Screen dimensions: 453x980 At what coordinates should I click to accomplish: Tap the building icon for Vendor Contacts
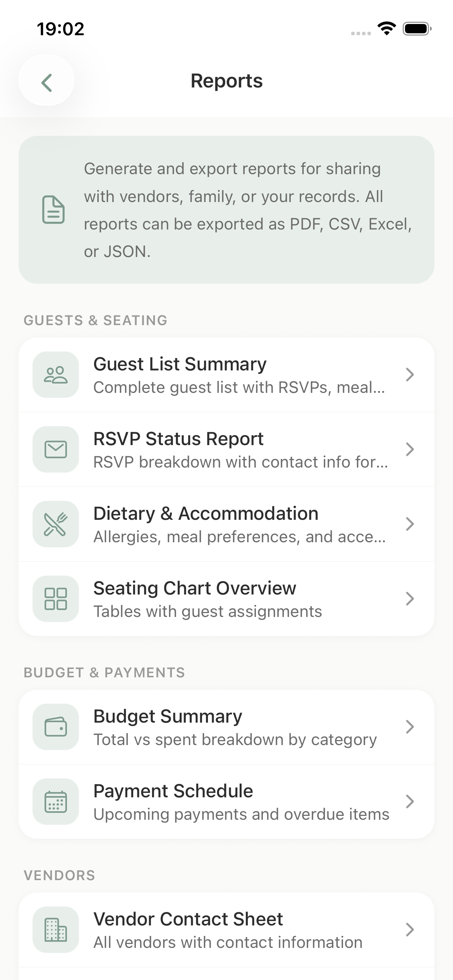(56, 930)
